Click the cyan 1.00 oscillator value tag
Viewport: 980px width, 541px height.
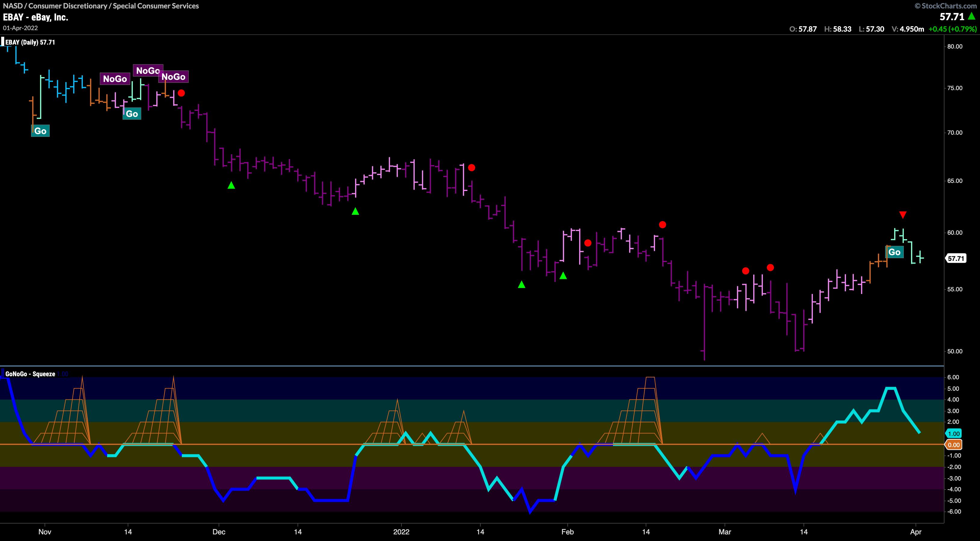954,434
